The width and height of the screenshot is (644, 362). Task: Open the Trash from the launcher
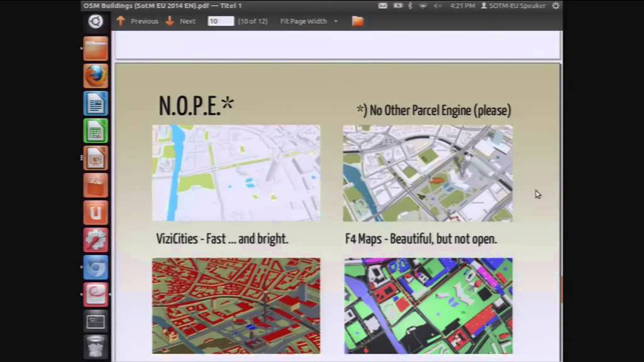[96, 347]
